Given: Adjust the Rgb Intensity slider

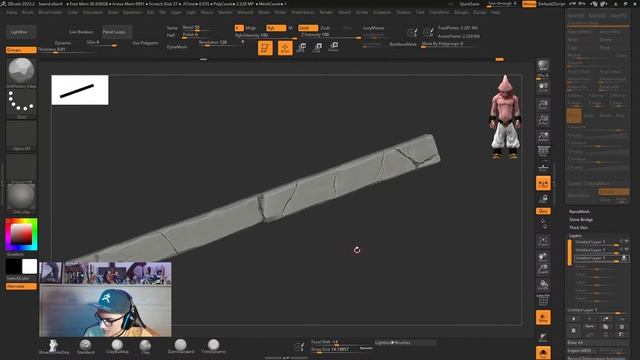Looking at the screenshot, I should (265, 36).
